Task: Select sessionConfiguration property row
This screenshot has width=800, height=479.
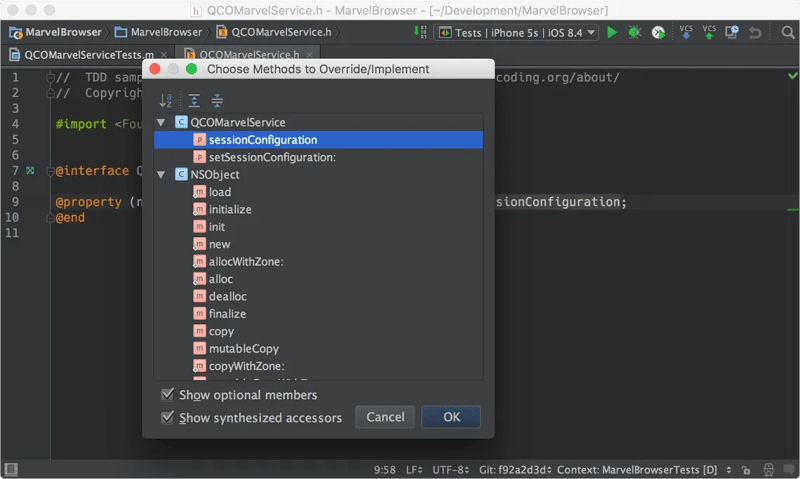Action: click(318, 140)
